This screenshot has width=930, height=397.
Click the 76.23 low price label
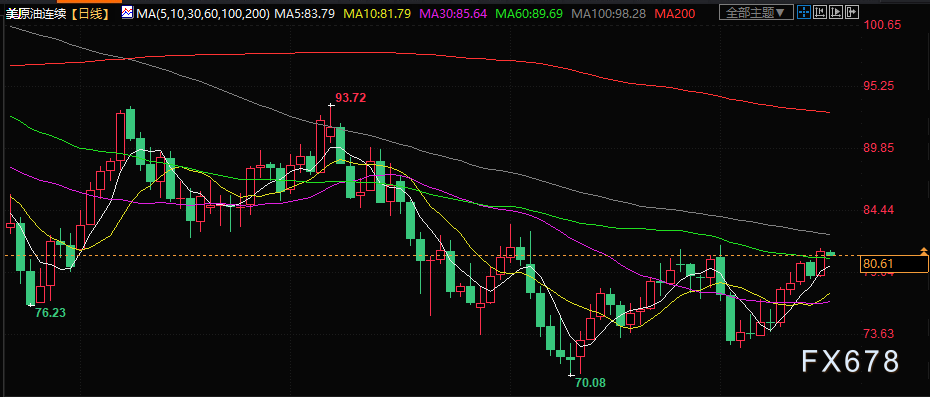(x=50, y=313)
